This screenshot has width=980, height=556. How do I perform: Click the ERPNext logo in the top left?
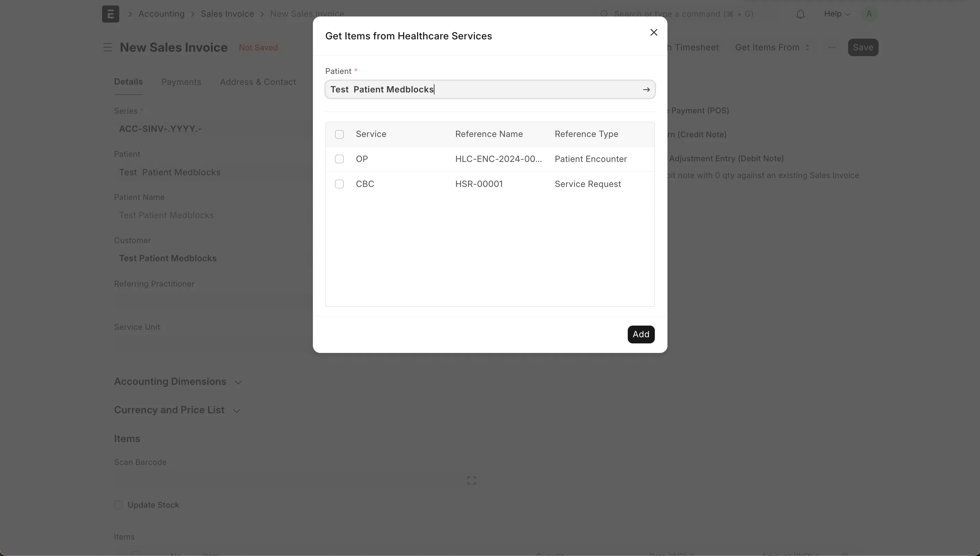pyautogui.click(x=110, y=14)
